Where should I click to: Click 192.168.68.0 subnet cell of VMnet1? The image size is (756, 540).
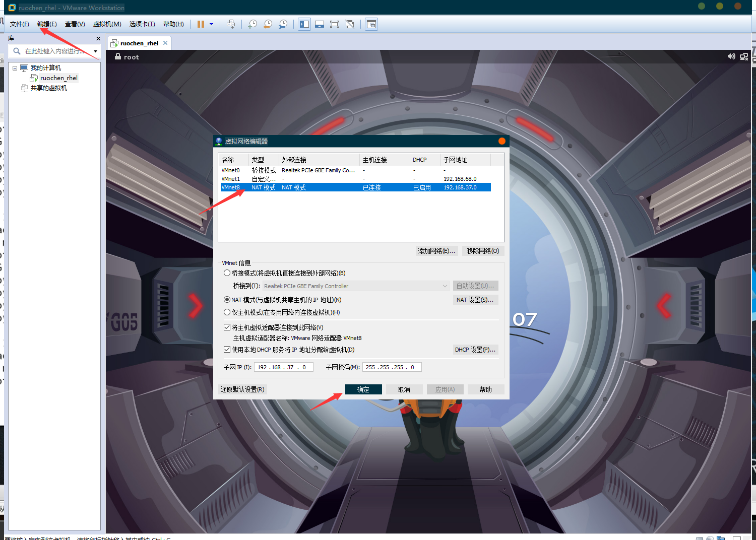(x=460, y=179)
